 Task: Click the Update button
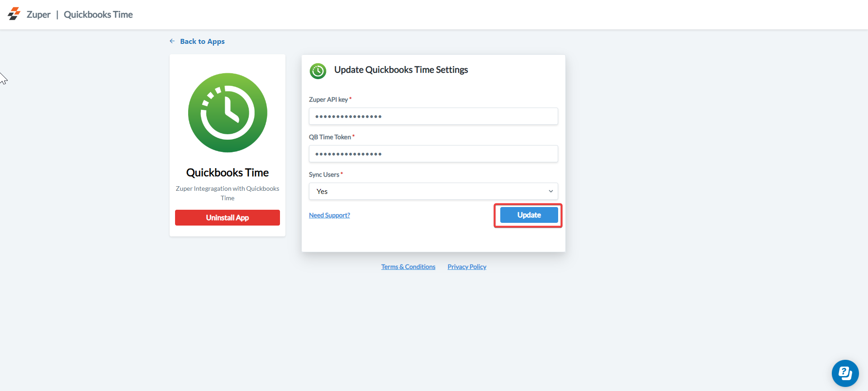pyautogui.click(x=529, y=215)
